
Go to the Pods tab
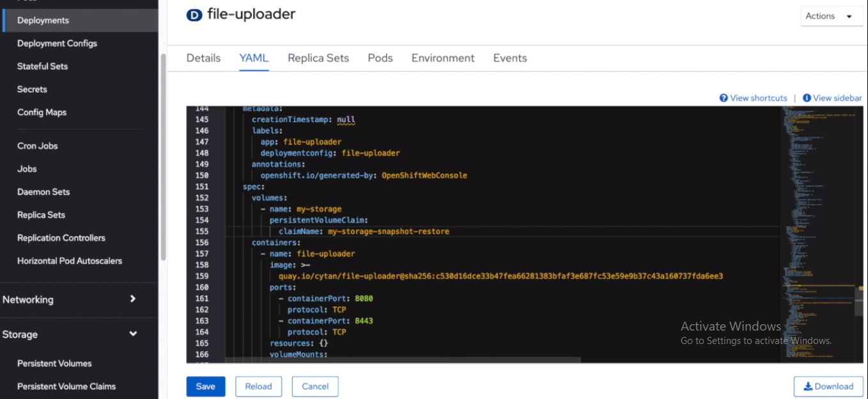[380, 58]
